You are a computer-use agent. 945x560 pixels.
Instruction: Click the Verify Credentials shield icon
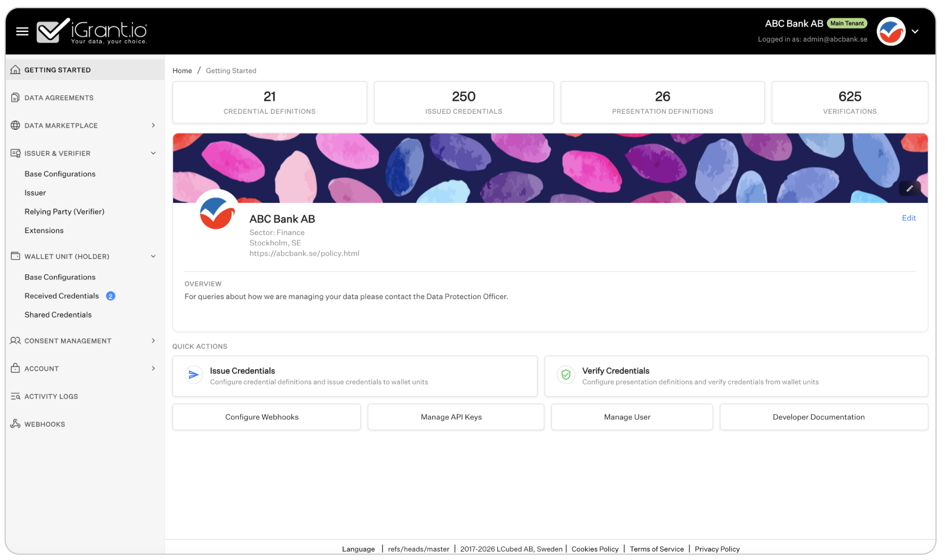[566, 374]
